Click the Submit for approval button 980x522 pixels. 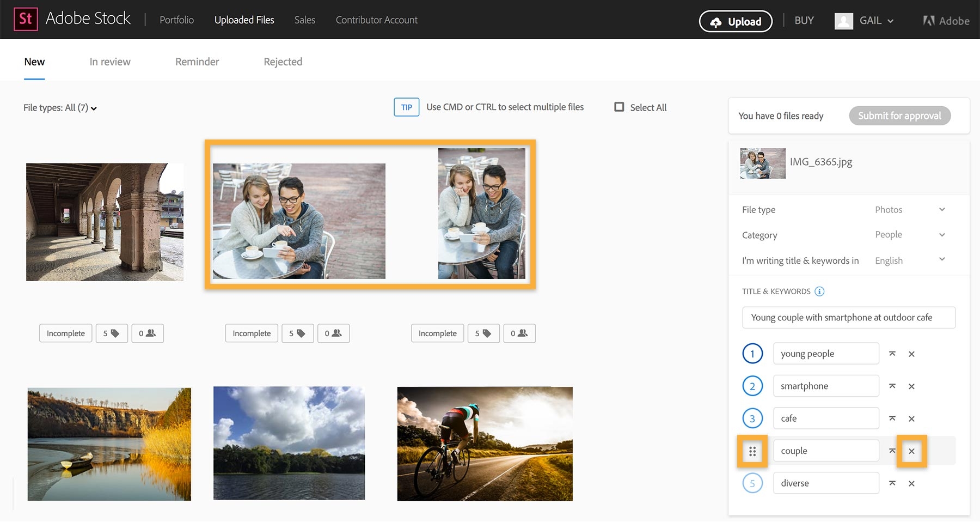[899, 116]
